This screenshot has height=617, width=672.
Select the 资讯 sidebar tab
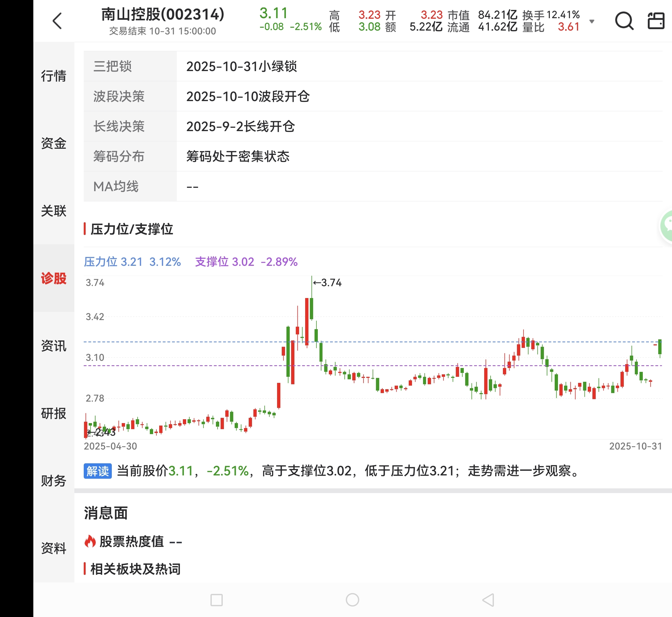click(54, 346)
